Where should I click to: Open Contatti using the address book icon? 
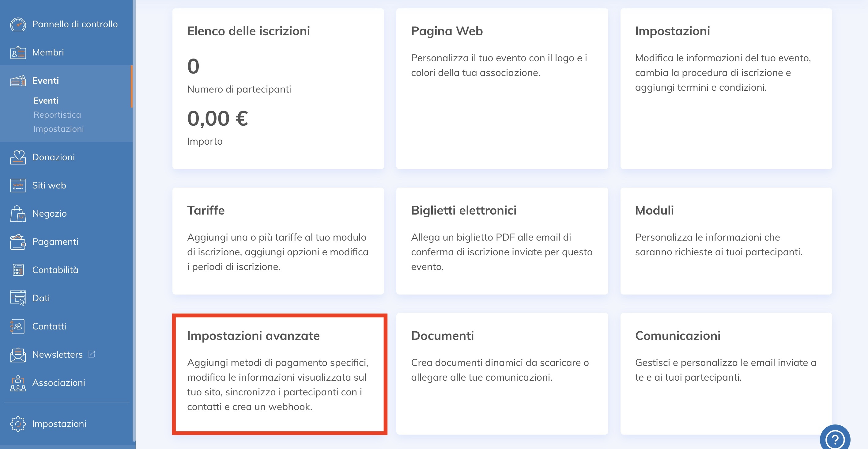[x=18, y=326]
